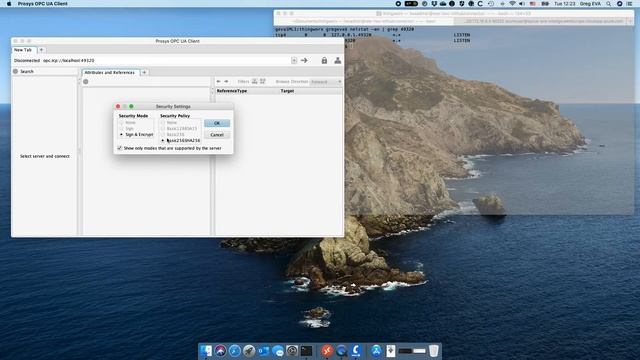
Task: Switch to the New Tab tab
Action: pyautogui.click(x=23, y=50)
